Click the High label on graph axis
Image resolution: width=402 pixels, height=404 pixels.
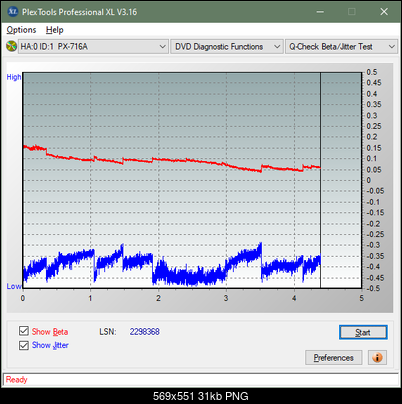tap(14, 77)
